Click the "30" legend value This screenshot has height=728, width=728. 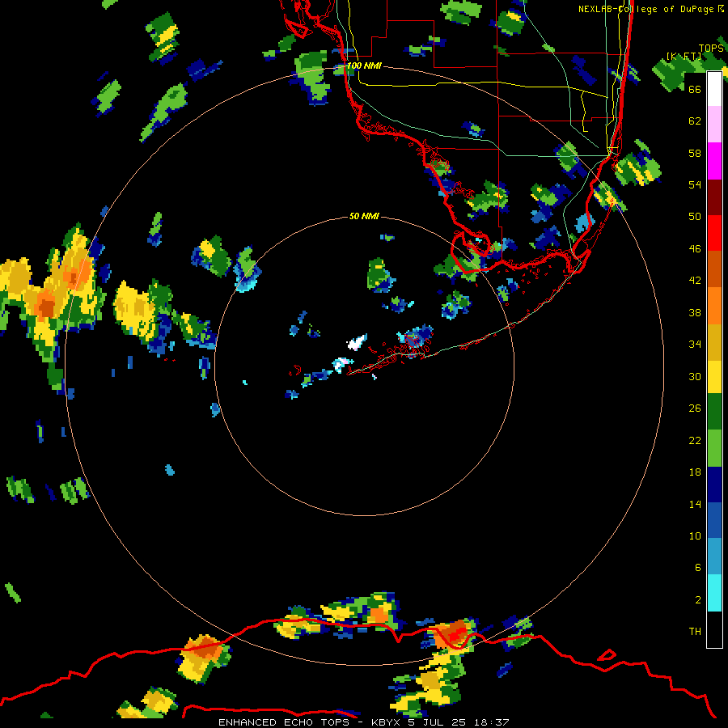[695, 376]
